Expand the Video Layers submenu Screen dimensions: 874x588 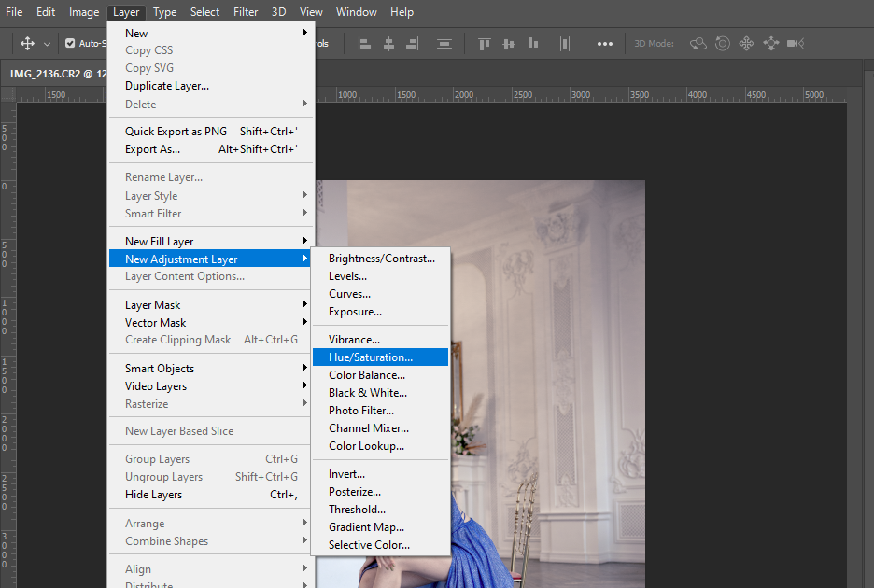(209, 386)
